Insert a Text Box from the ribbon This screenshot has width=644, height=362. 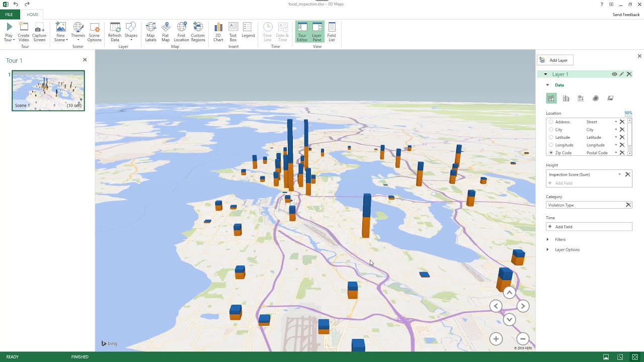tap(233, 32)
